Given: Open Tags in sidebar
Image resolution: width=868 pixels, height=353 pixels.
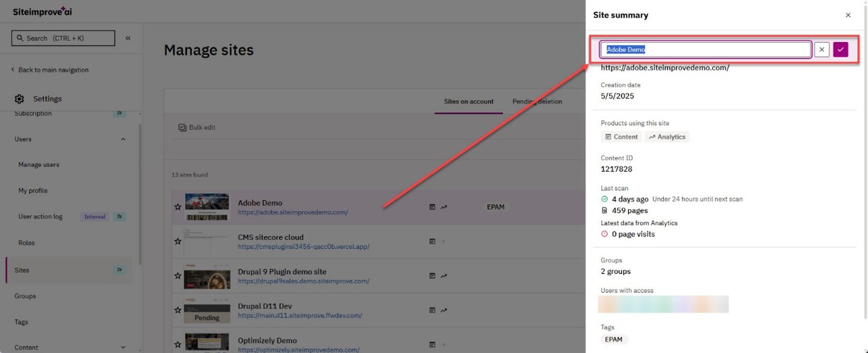Looking at the screenshot, I should 21,322.
